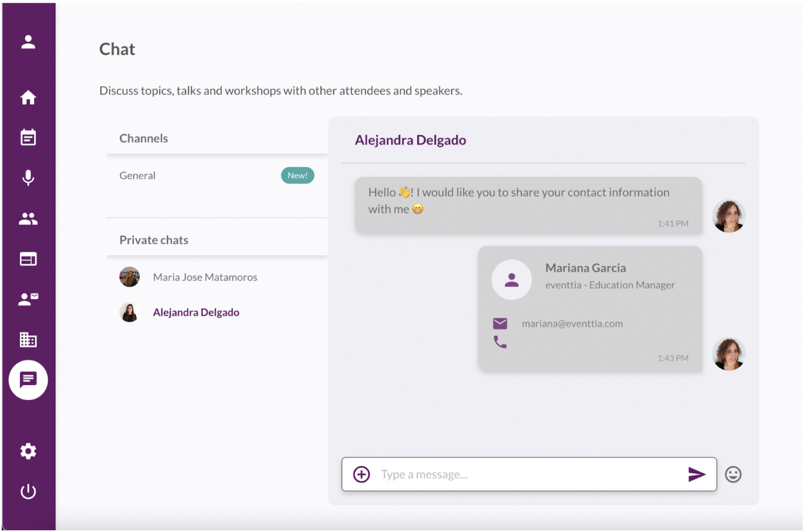Open chat with Maria Jose Matamoros

205,277
